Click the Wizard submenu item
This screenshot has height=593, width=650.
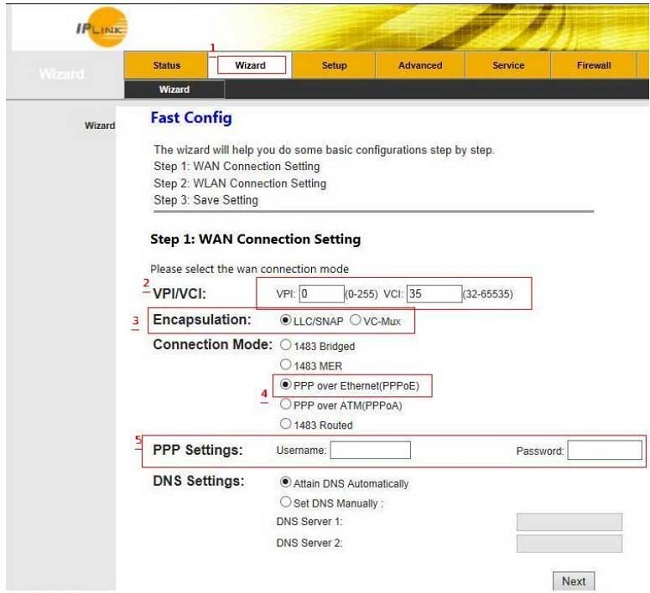(x=174, y=90)
